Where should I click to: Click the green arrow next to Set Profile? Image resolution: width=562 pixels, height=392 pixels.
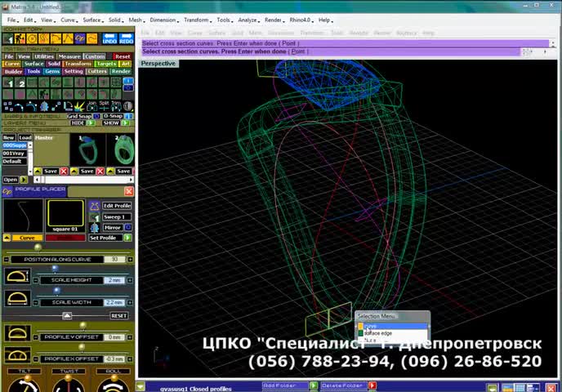128,238
